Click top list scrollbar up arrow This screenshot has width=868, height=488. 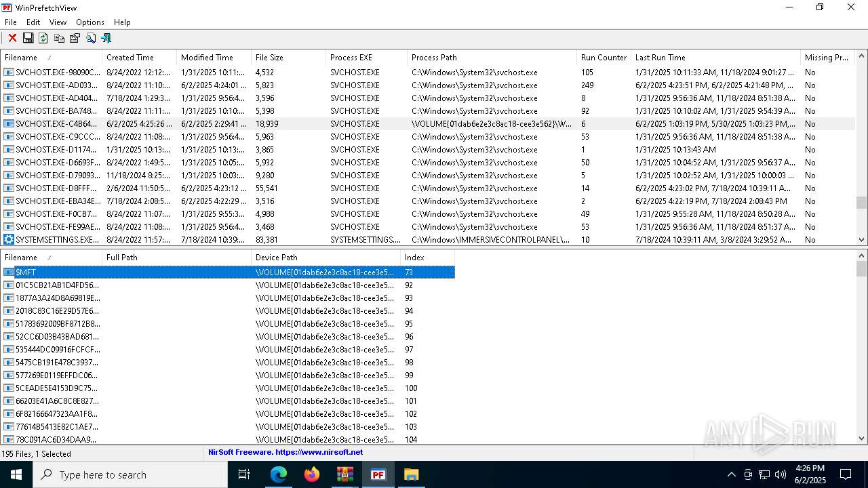[862, 57]
